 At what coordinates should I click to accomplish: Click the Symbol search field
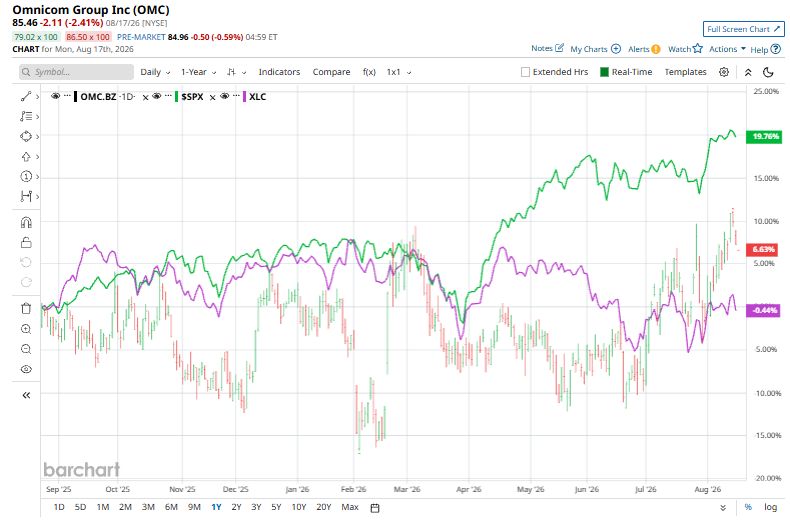click(x=77, y=72)
